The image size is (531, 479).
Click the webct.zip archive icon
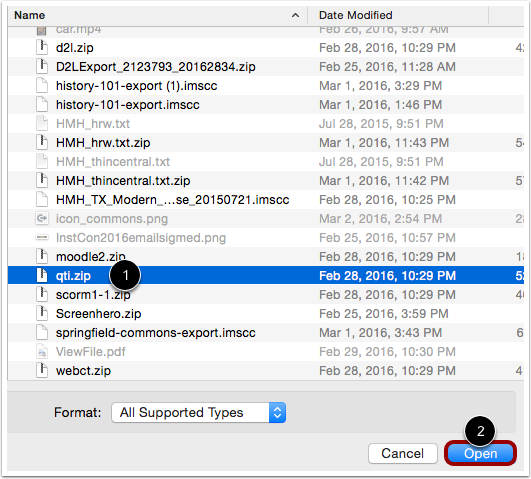42,370
